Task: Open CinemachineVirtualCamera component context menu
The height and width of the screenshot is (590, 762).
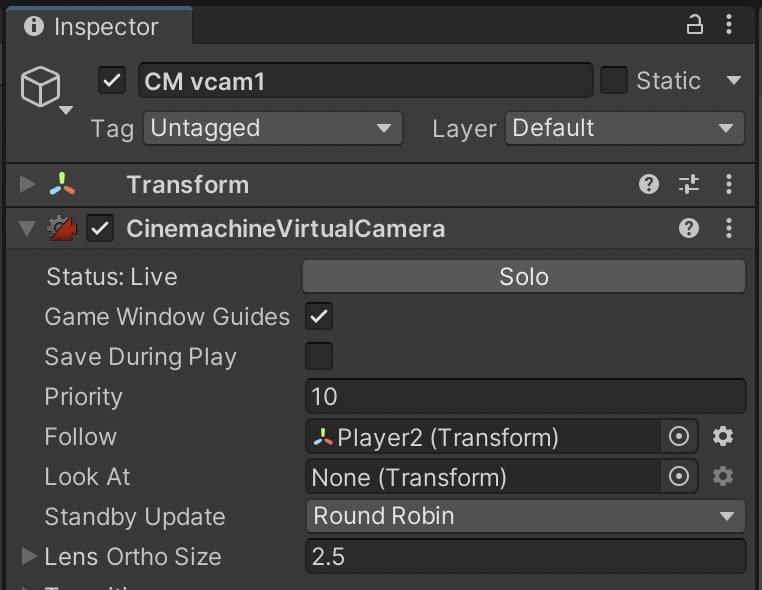Action: pyautogui.click(x=729, y=228)
